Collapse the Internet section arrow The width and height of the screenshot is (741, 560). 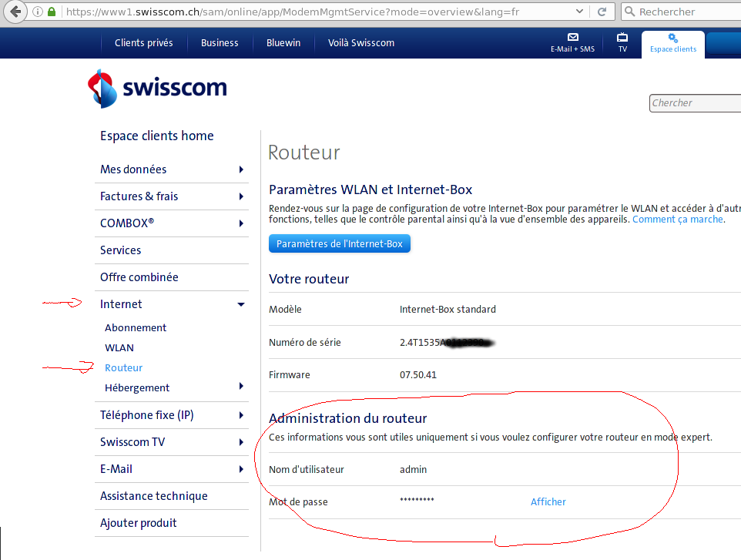pyautogui.click(x=241, y=304)
